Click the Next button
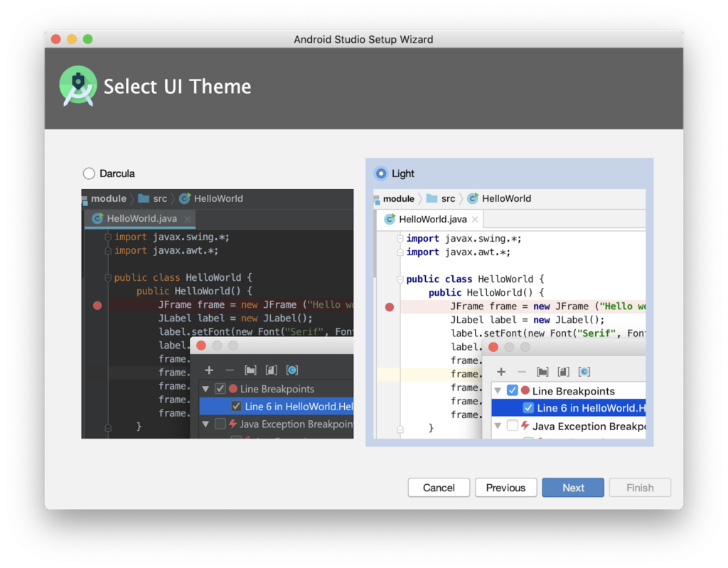The height and width of the screenshot is (568, 728). point(573,488)
